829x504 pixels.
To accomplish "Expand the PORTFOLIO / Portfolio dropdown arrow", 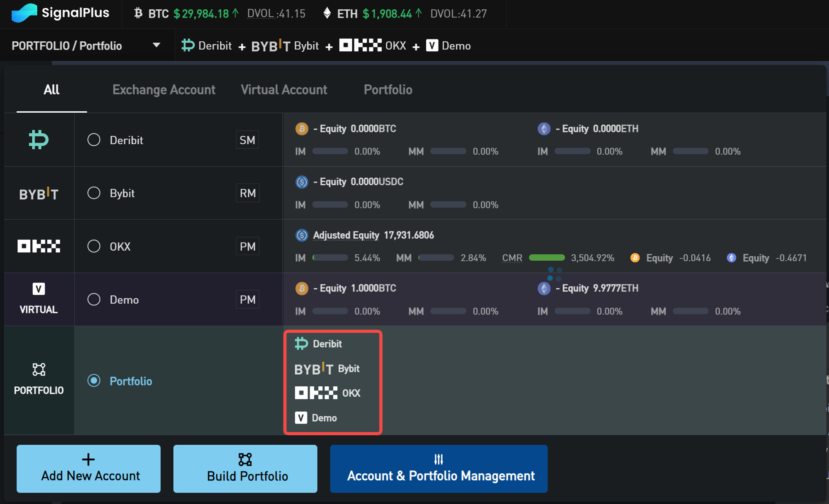I will click(156, 45).
